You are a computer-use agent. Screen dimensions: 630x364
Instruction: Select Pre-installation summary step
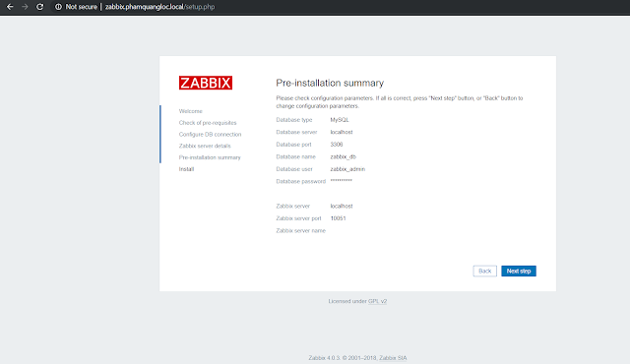click(x=210, y=157)
